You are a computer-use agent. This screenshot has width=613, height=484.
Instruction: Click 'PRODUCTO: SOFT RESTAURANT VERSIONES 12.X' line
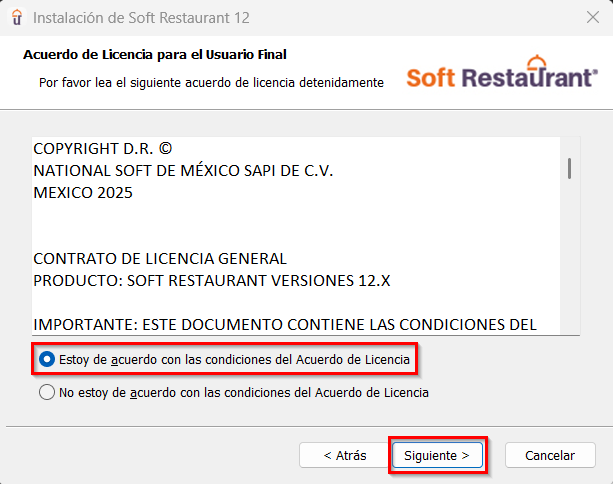[212, 281]
